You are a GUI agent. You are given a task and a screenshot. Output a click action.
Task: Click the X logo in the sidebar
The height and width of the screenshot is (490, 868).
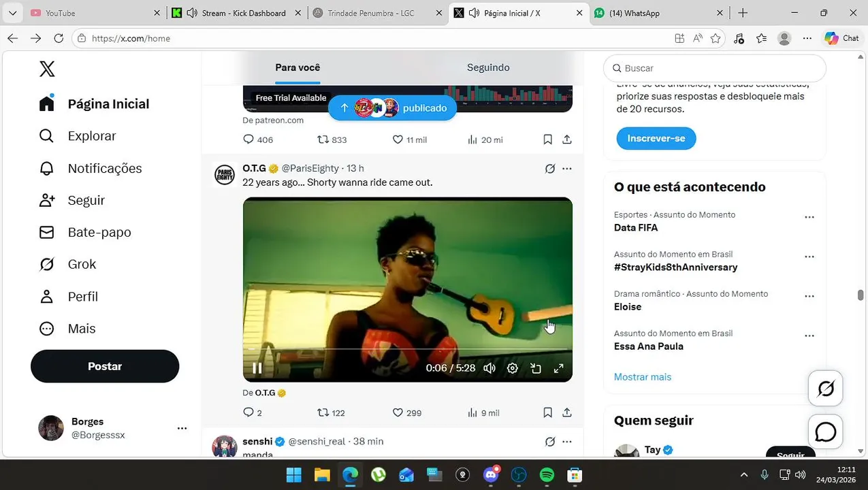47,69
